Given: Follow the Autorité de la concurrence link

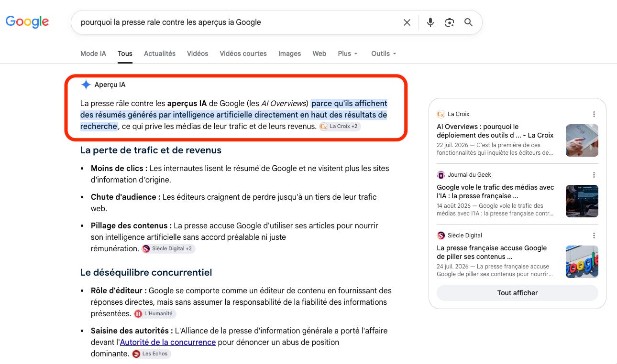Looking at the screenshot, I should click(168, 342).
